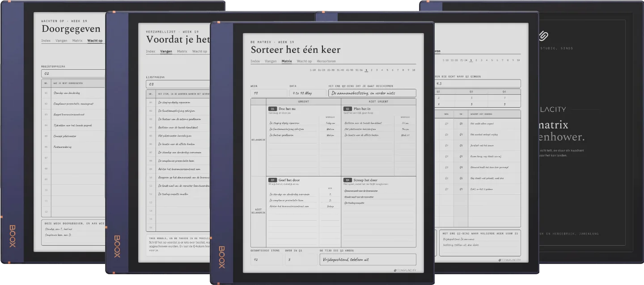Screen dimensions: 644x285
Task: Click the Q2 focus field 'De aannamebeslissing'
Action: click(372, 93)
